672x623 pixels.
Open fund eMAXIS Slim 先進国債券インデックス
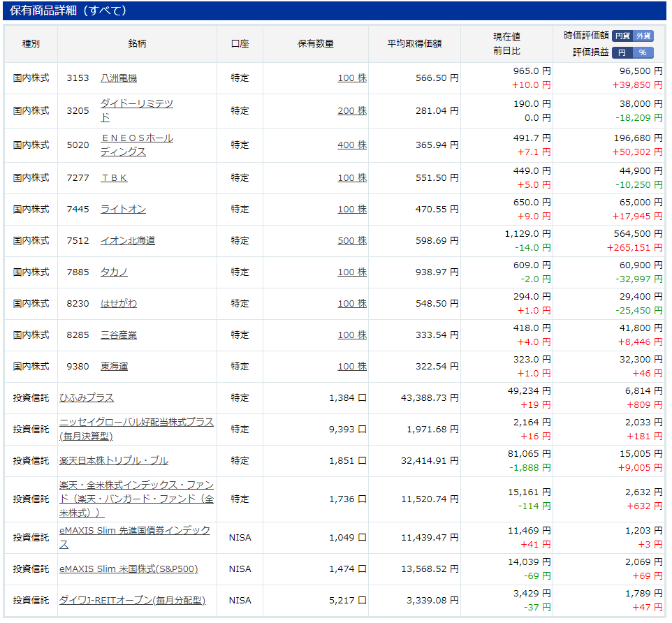(x=135, y=537)
